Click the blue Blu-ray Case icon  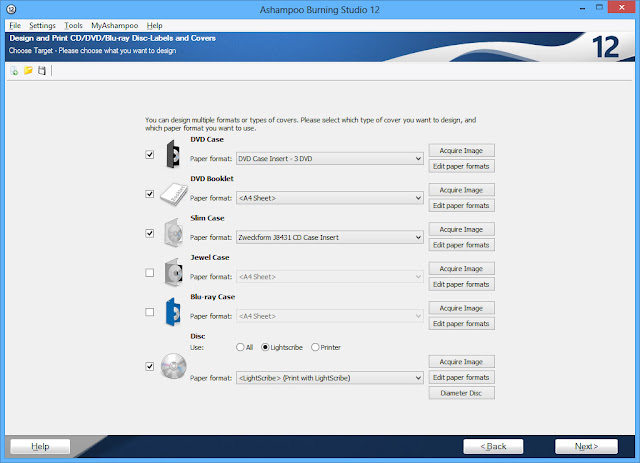(173, 312)
